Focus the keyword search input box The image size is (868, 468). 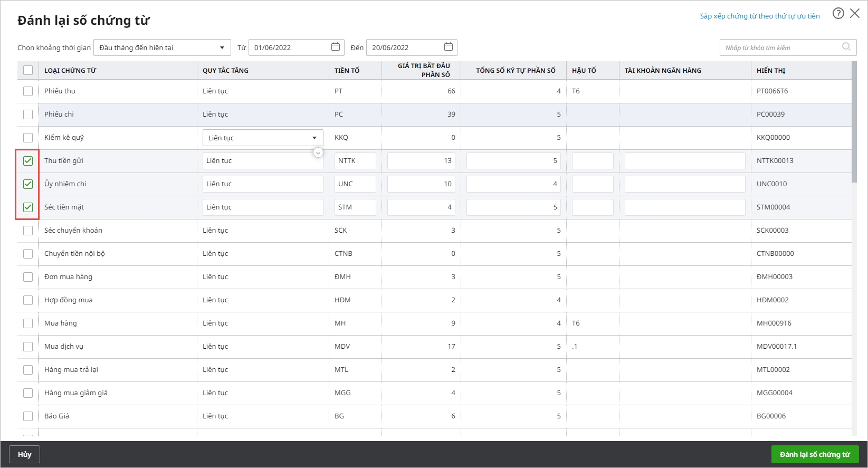pyautogui.click(x=781, y=47)
